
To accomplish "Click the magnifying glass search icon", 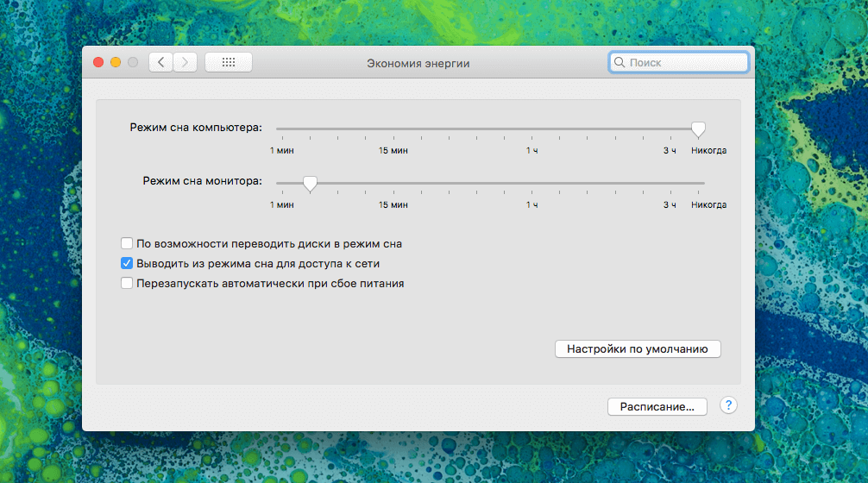I will [x=619, y=63].
